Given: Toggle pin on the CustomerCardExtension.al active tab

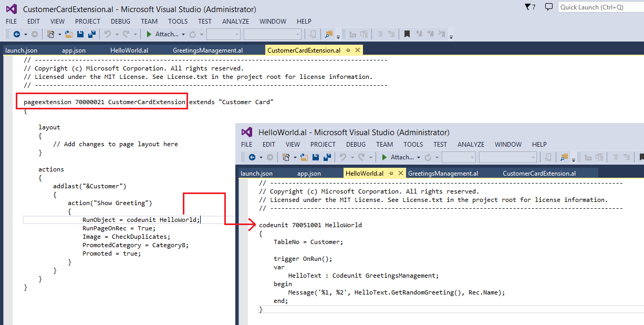Looking at the screenshot, I should click(348, 50).
